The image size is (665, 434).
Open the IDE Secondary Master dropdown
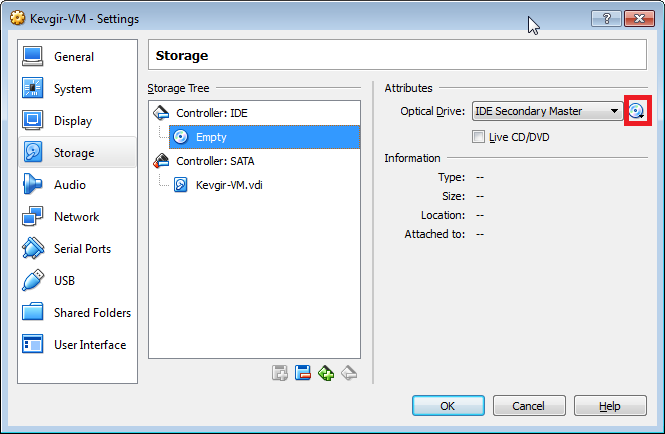pyautogui.click(x=547, y=111)
